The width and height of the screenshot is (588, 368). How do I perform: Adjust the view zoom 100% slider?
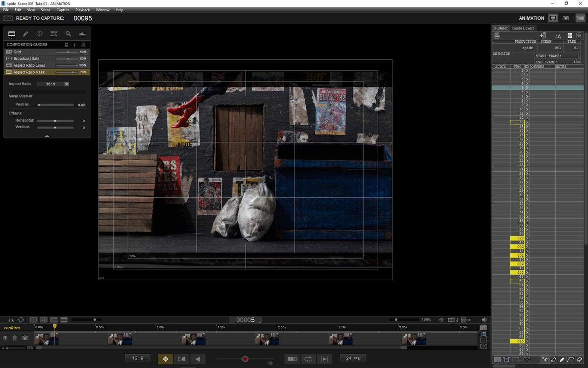point(403,320)
